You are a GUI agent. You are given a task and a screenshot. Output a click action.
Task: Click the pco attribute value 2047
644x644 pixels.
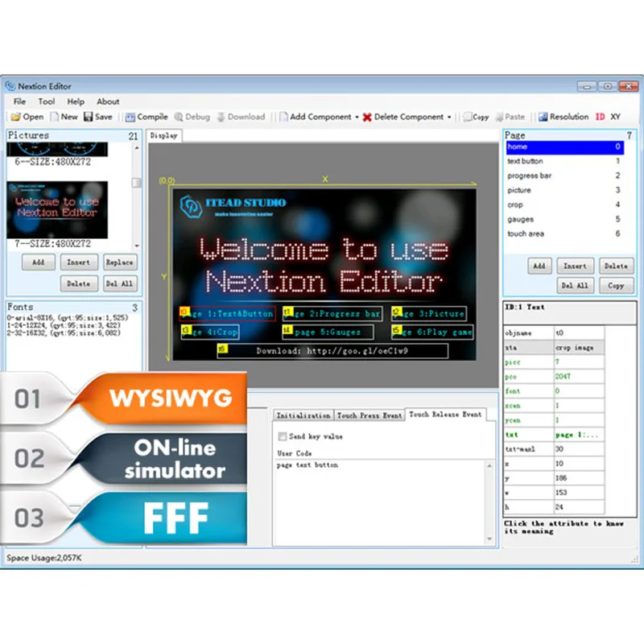(x=579, y=377)
